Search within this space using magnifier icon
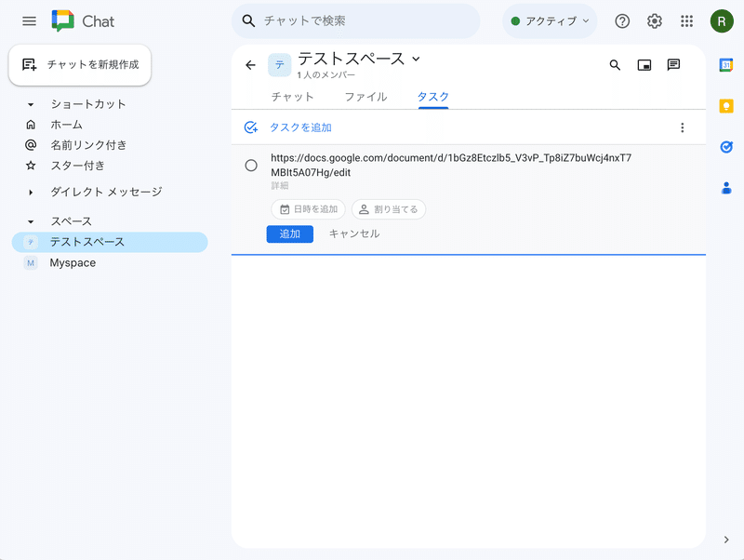 coord(615,65)
